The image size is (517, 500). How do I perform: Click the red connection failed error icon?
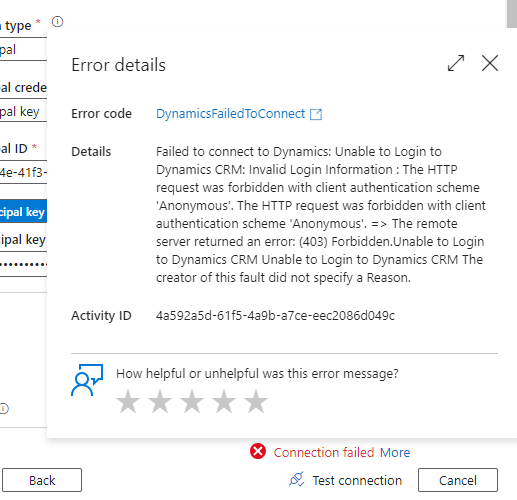point(258,451)
